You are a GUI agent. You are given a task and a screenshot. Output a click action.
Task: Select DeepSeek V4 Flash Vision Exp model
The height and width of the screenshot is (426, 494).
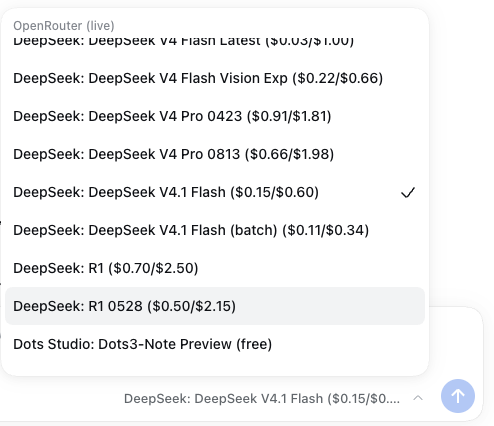coord(215,78)
